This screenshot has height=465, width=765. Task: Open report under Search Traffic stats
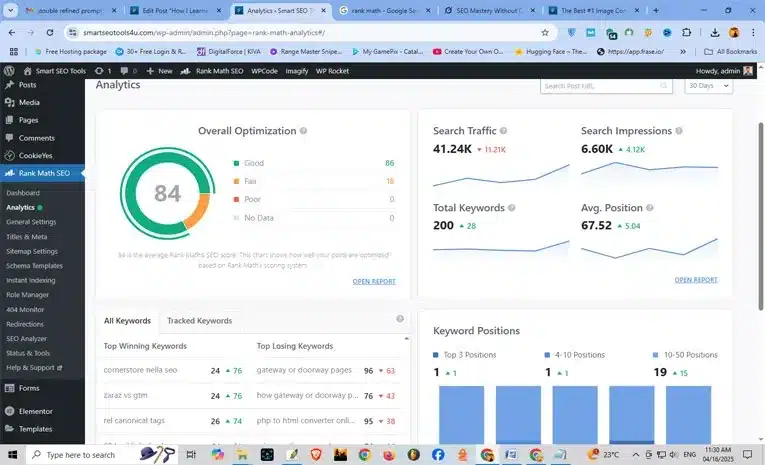coord(696,280)
